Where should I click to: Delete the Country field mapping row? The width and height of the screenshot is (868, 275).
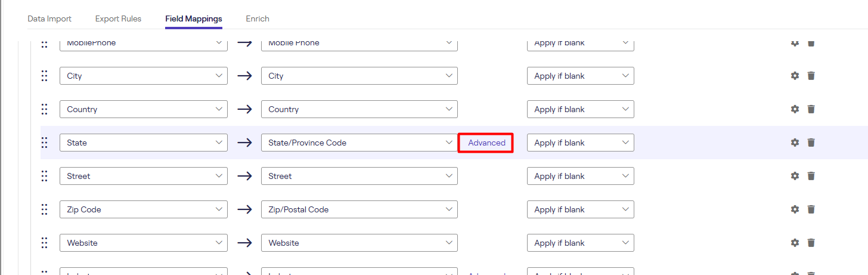[811, 109]
